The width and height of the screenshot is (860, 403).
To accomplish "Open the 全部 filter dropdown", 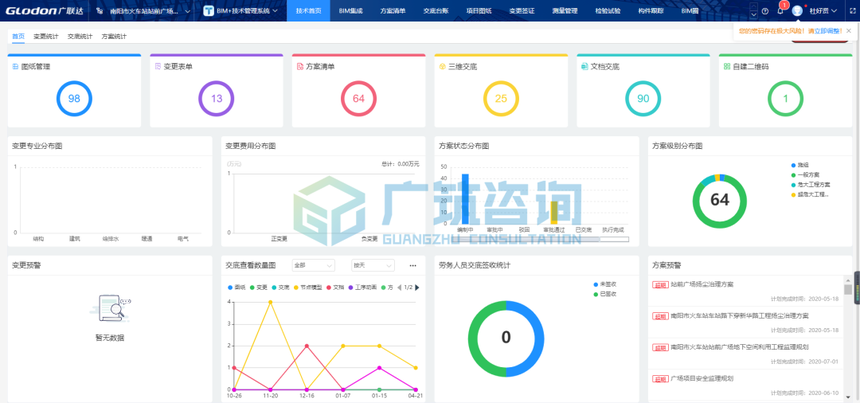I will [x=314, y=265].
